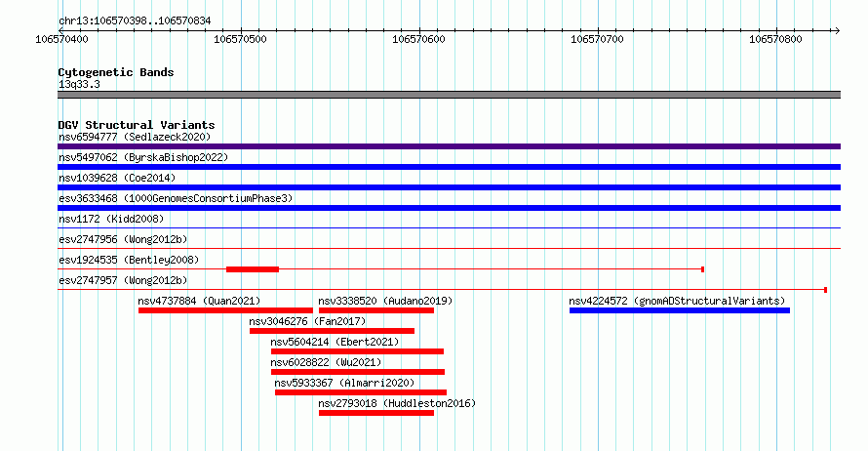Select the blue esv3633468 variant bar
Screen dimensions: 868x451
[x=449, y=208]
